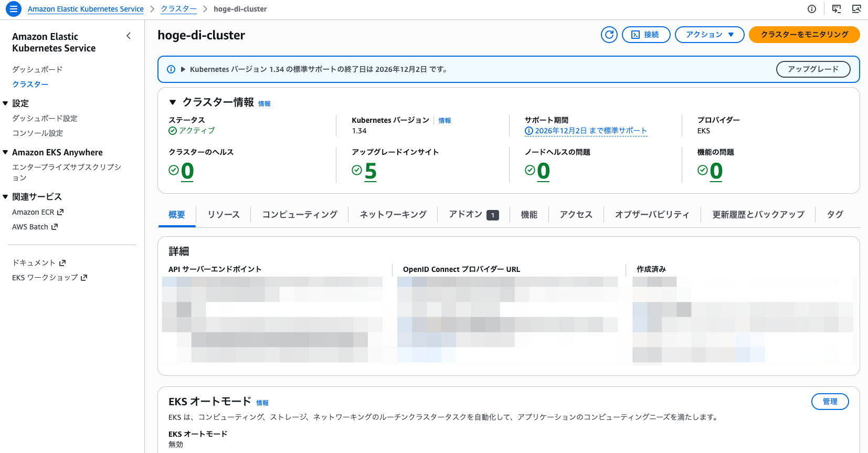Click external link icon next to ドキュメント
The image size is (868, 453).
62,263
